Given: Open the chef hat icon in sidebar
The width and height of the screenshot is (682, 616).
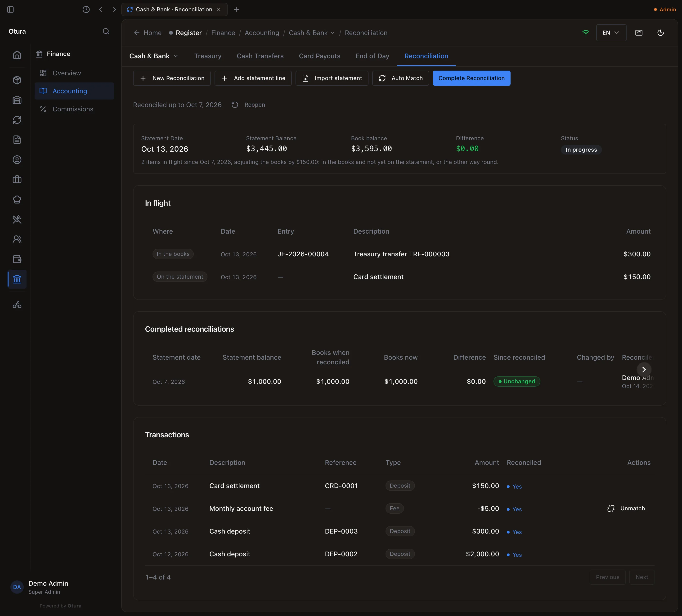Looking at the screenshot, I should (17, 200).
